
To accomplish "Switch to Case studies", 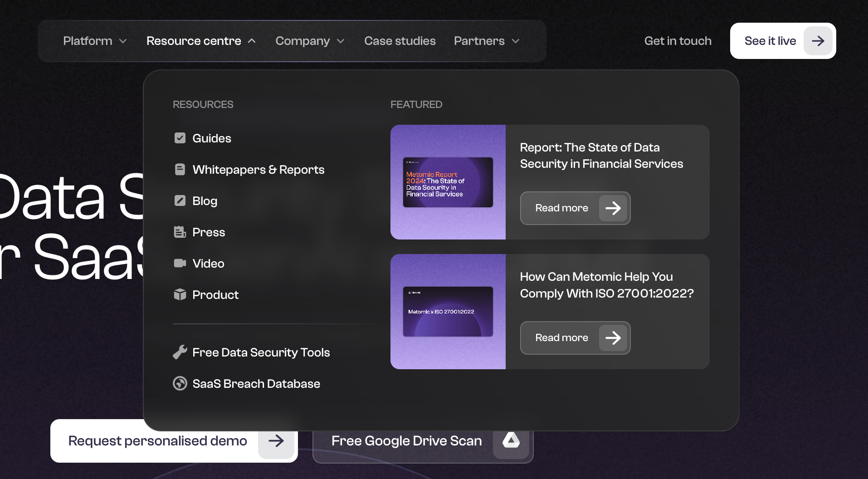I will pos(400,41).
